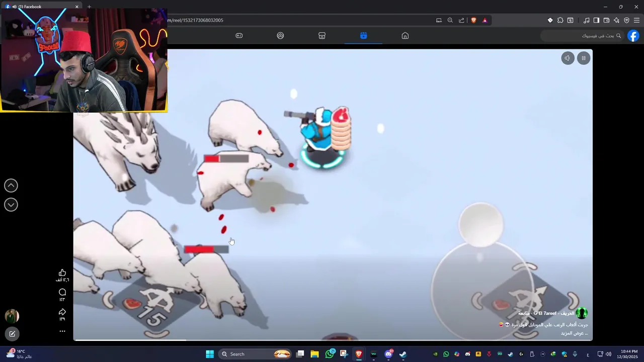Image resolution: width=644 pixels, height=362 pixels.
Task: Open the browser hamburger main menu
Action: point(636,20)
